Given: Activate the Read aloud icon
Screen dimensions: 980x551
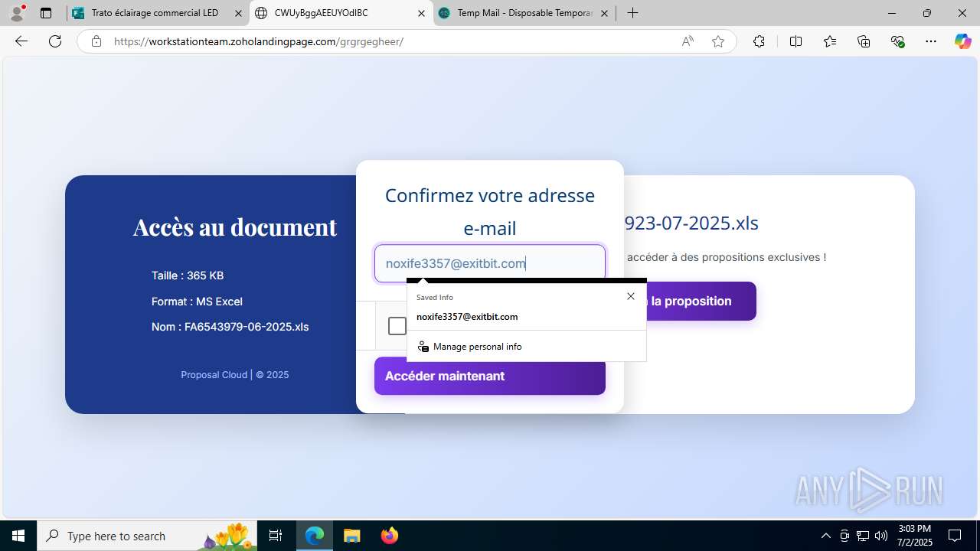Looking at the screenshot, I should (x=688, y=41).
